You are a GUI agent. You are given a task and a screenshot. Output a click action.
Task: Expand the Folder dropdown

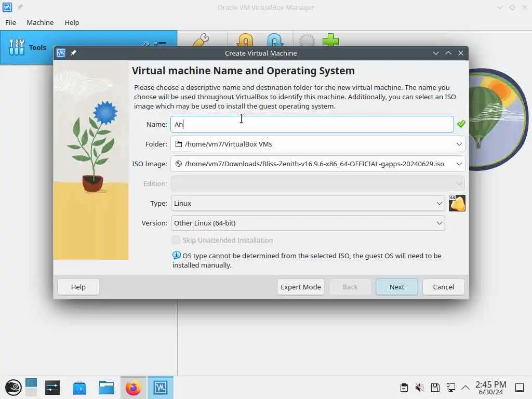(x=459, y=144)
